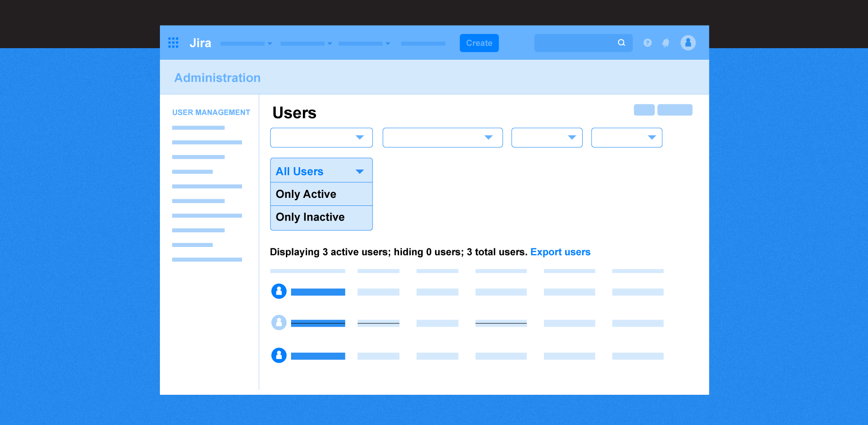Viewport: 868px width, 425px height.
Task: Click the Jira logo text
Action: tap(200, 43)
